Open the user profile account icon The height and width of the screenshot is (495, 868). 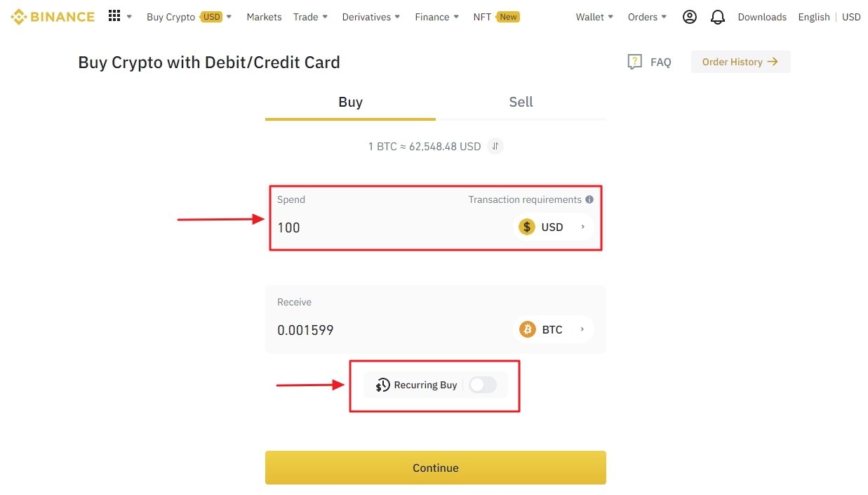[690, 16]
